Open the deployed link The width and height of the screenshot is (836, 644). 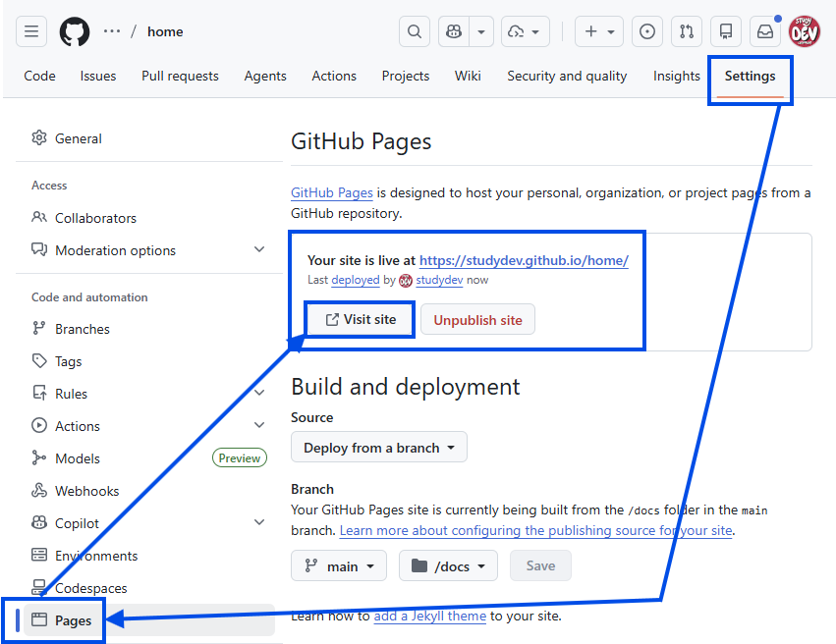355,280
